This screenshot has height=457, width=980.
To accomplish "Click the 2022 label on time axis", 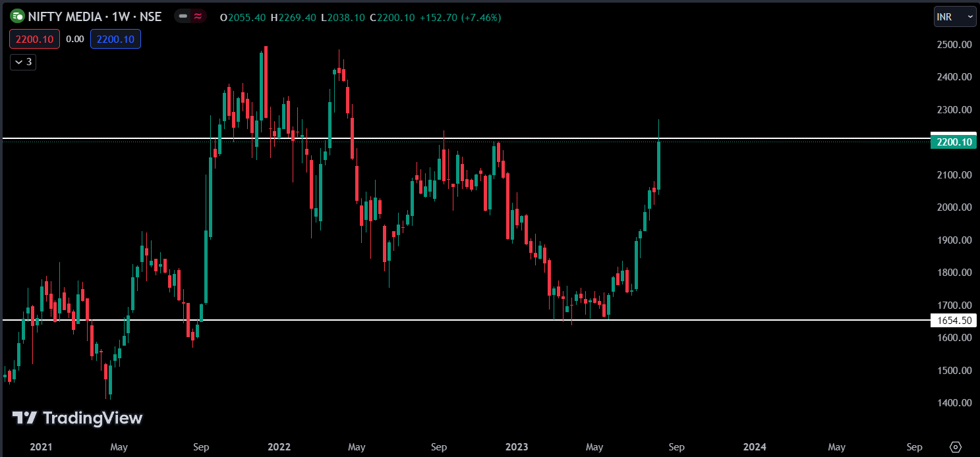I will 279,447.
